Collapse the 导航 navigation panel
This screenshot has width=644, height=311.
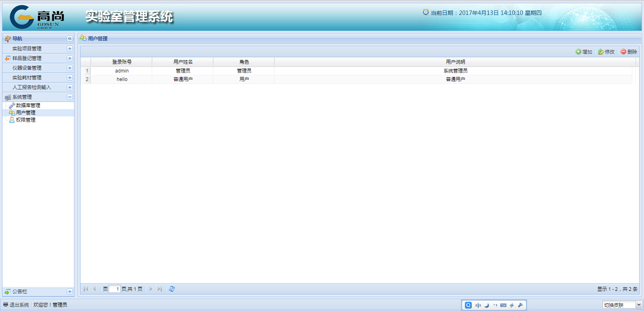pyautogui.click(x=70, y=39)
